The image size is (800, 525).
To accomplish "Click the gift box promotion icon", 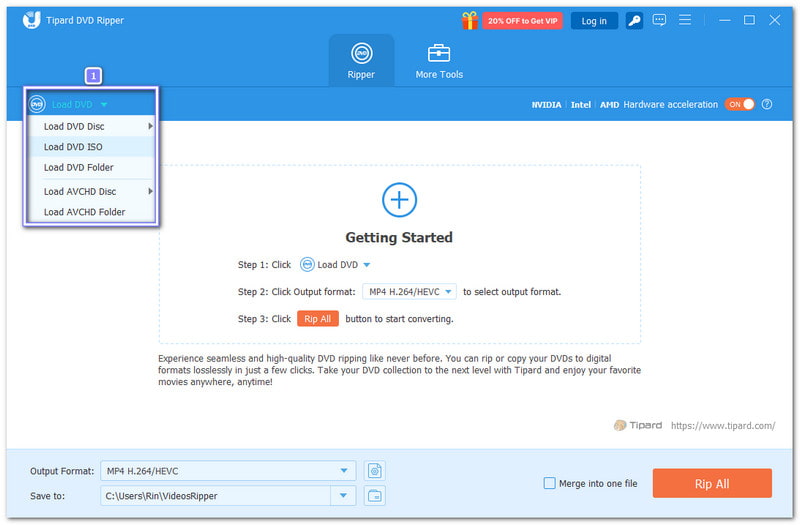I will (469, 20).
